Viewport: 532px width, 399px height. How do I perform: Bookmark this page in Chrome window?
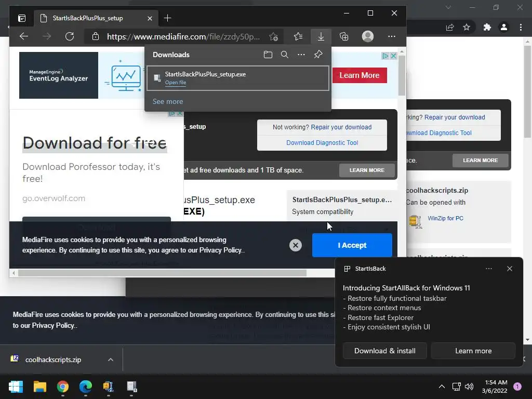(467, 27)
